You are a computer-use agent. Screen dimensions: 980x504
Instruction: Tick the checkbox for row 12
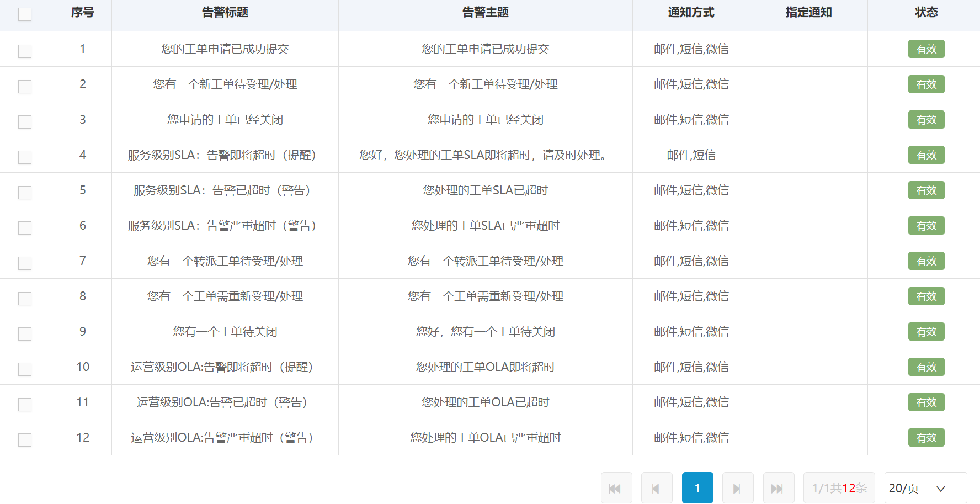[x=25, y=440]
